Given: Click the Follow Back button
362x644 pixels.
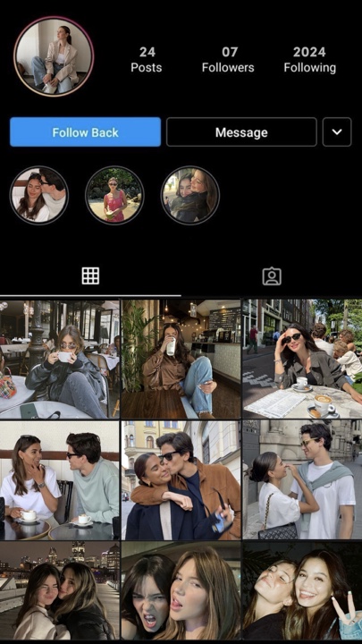Looking at the screenshot, I should [x=86, y=131].
